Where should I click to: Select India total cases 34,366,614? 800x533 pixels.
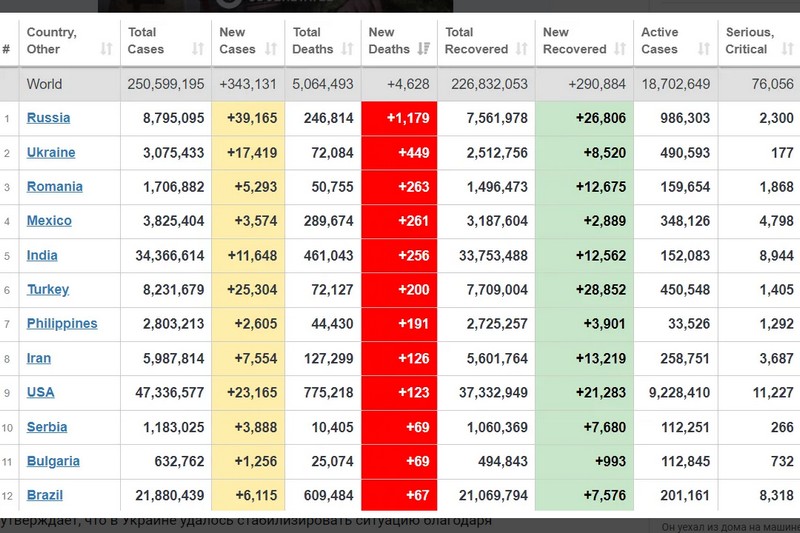pyautogui.click(x=170, y=256)
